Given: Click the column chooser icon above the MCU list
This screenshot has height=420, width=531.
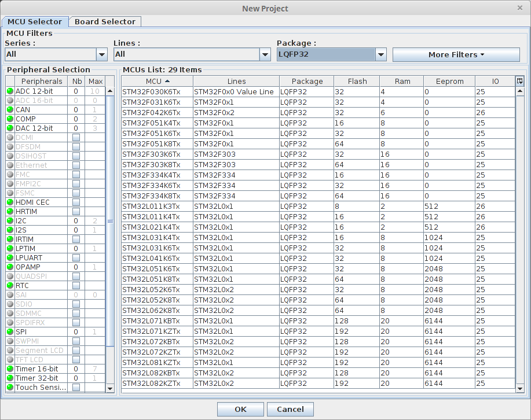Looking at the screenshot, I should (520, 81).
